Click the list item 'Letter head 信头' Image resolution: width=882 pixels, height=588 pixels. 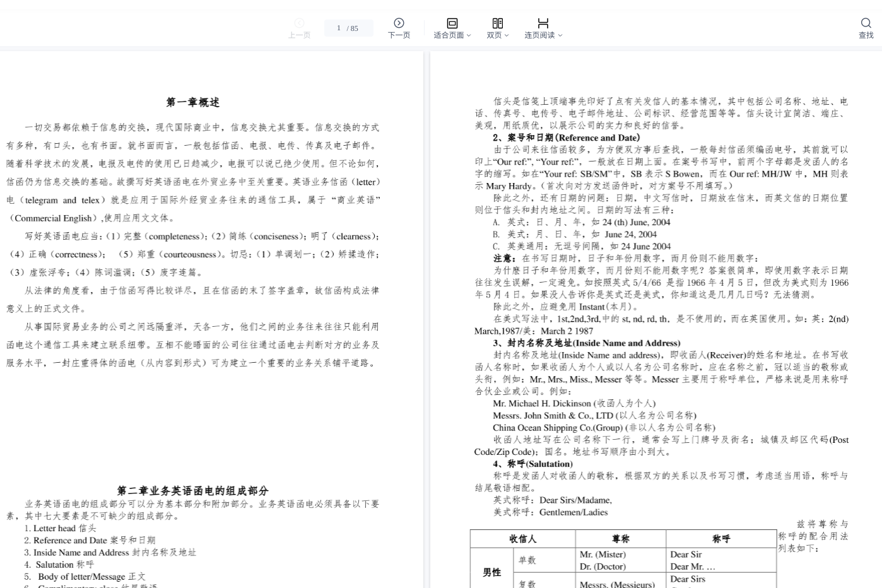coord(61,528)
